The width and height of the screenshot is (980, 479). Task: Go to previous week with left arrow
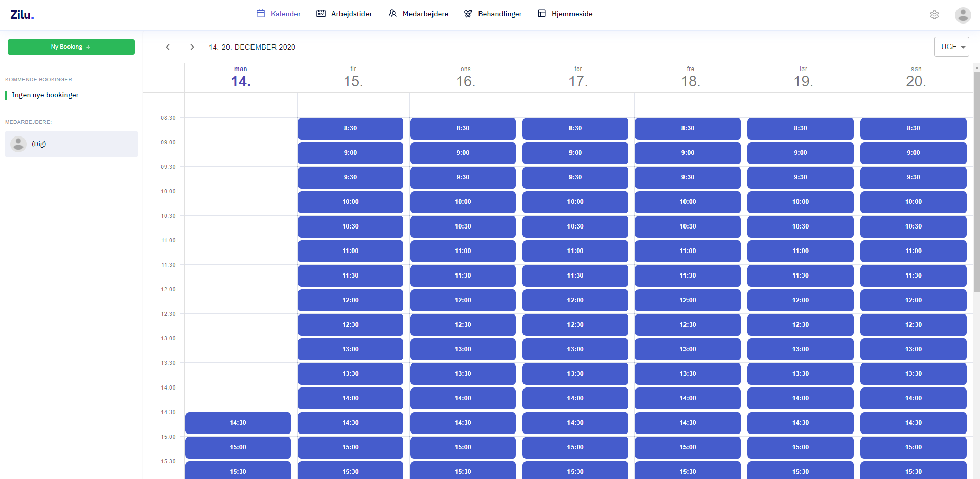click(x=168, y=47)
